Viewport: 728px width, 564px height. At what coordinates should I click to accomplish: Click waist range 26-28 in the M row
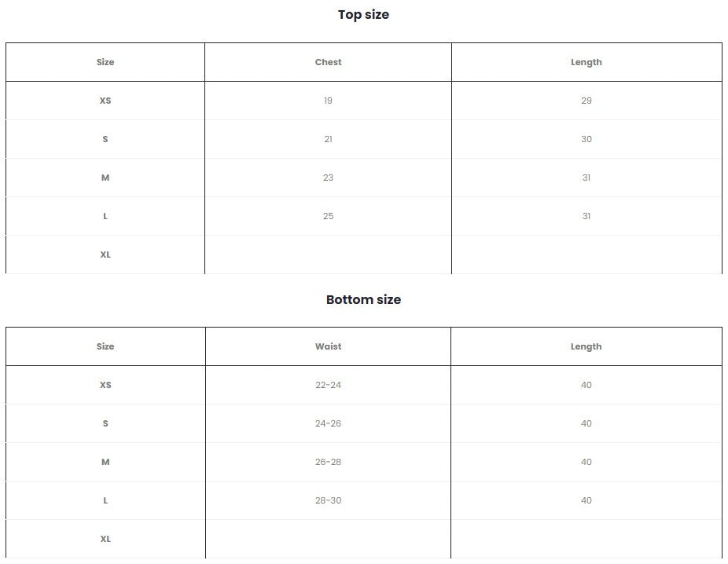point(328,462)
